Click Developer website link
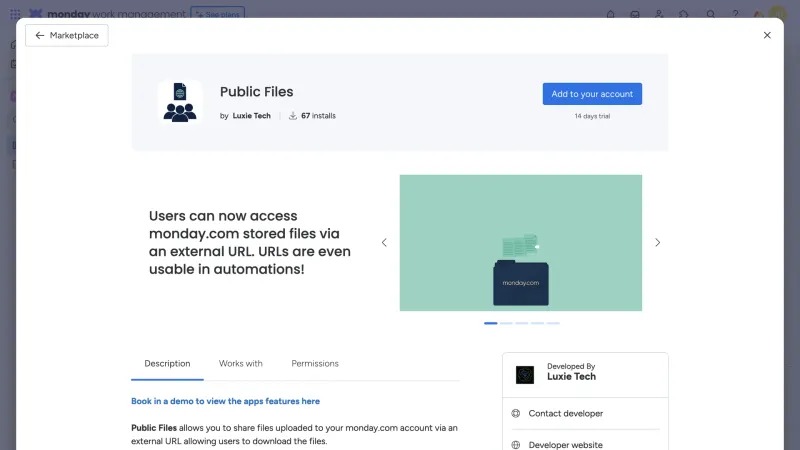This screenshot has width=800, height=450. 565,445
